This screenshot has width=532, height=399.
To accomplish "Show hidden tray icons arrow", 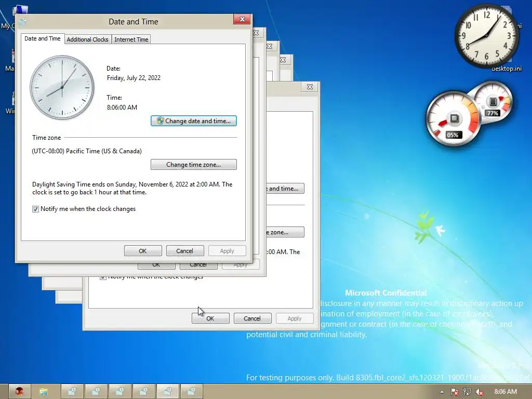I will pyautogui.click(x=442, y=392).
